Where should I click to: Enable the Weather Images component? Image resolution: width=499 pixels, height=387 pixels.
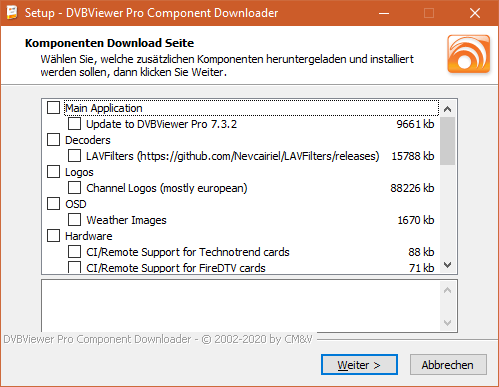(74, 220)
